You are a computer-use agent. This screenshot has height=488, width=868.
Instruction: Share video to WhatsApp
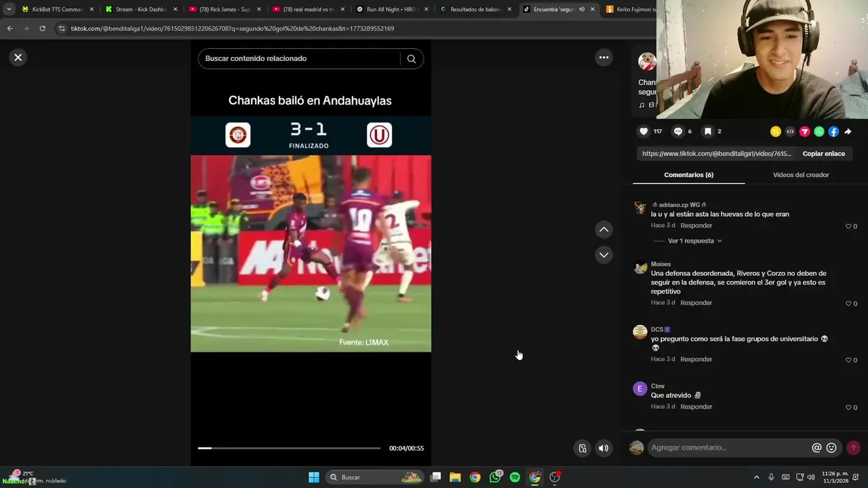(x=819, y=131)
